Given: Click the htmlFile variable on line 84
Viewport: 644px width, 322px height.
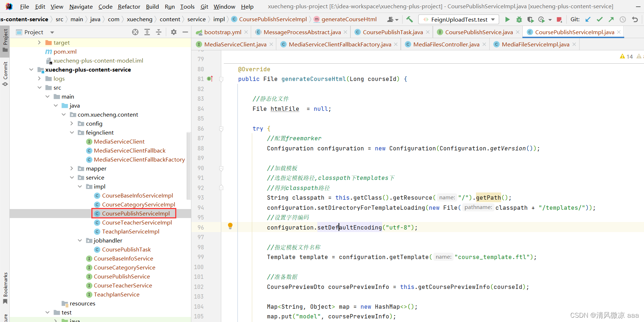Looking at the screenshot, I should click(x=285, y=109).
